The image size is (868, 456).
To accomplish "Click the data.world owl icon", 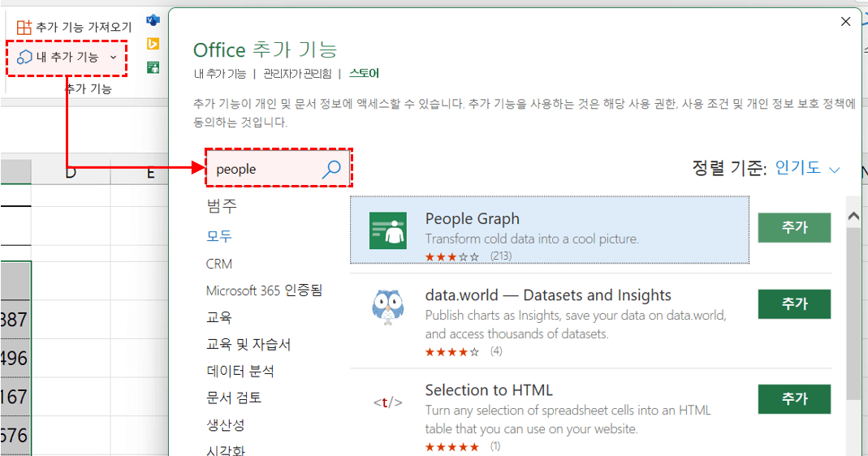I will (x=387, y=308).
